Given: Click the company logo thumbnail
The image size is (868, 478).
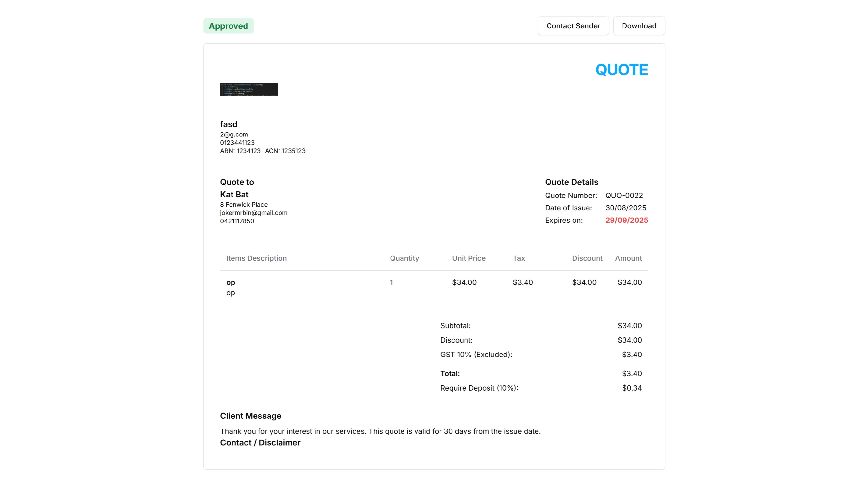Looking at the screenshot, I should coord(249,89).
